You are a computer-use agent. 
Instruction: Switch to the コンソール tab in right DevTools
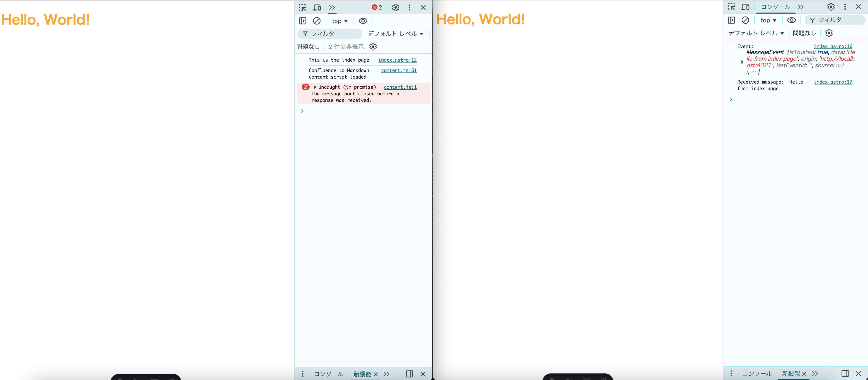(775, 7)
